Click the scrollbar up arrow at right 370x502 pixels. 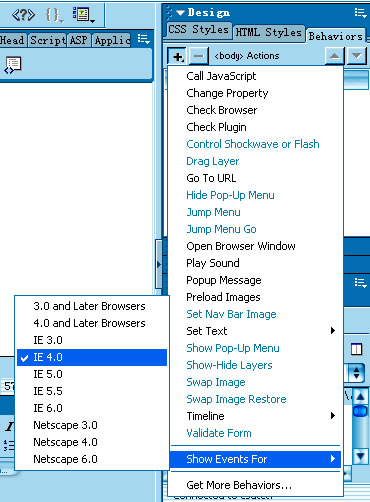point(360,397)
